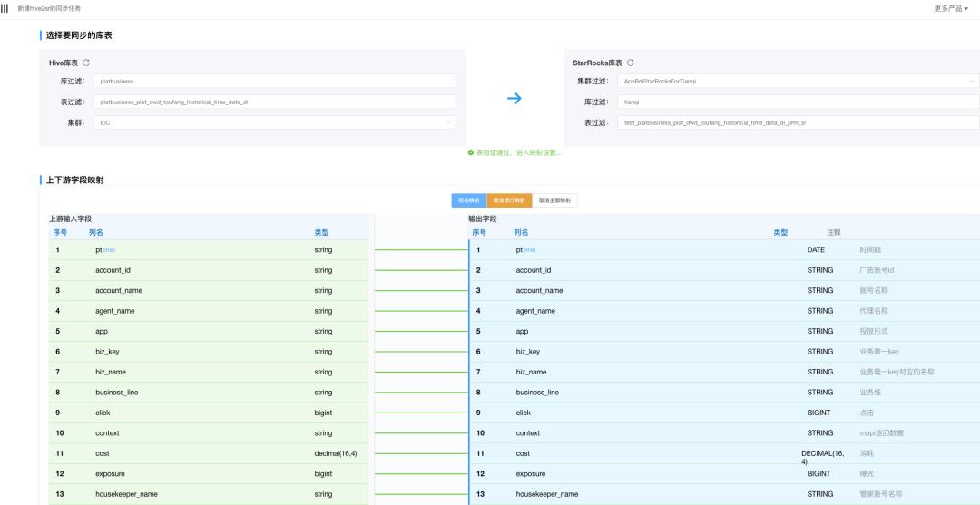980x505 pixels.
Task: Select upstream row account_id
Action: coord(208,270)
